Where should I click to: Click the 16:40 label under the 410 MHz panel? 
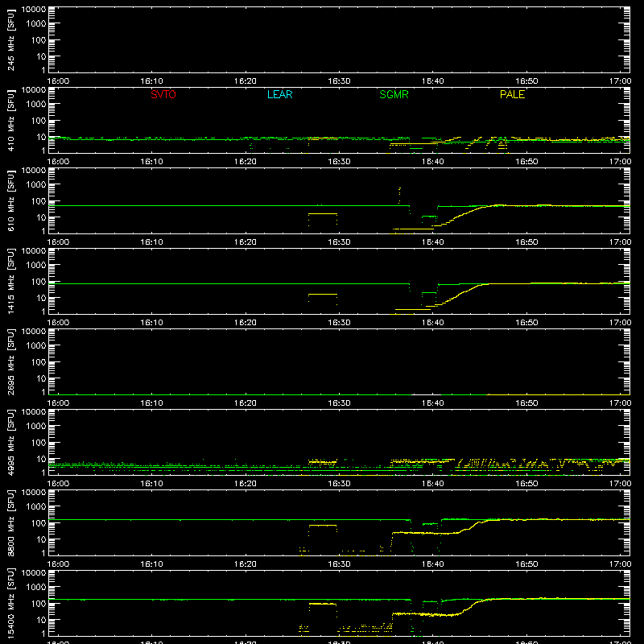(432, 162)
